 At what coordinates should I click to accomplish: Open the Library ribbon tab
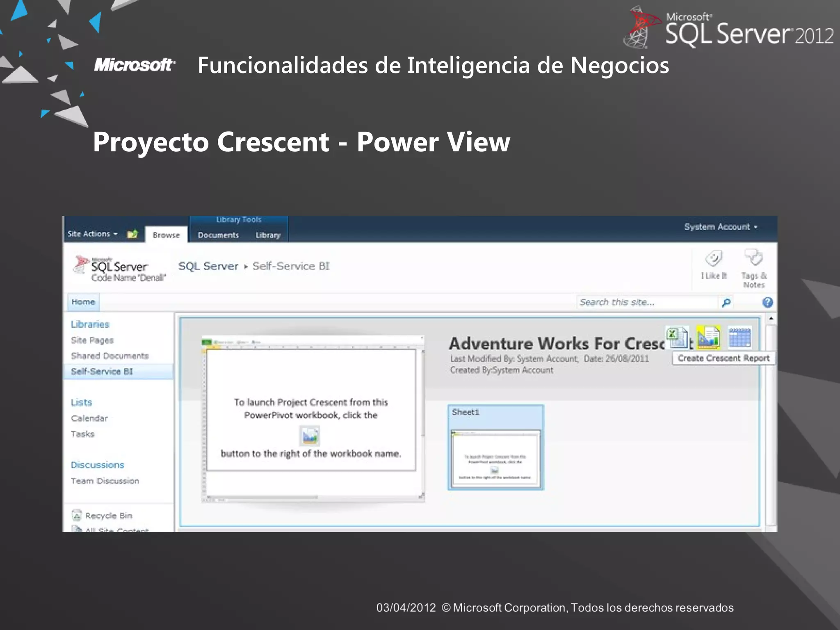pos(268,235)
